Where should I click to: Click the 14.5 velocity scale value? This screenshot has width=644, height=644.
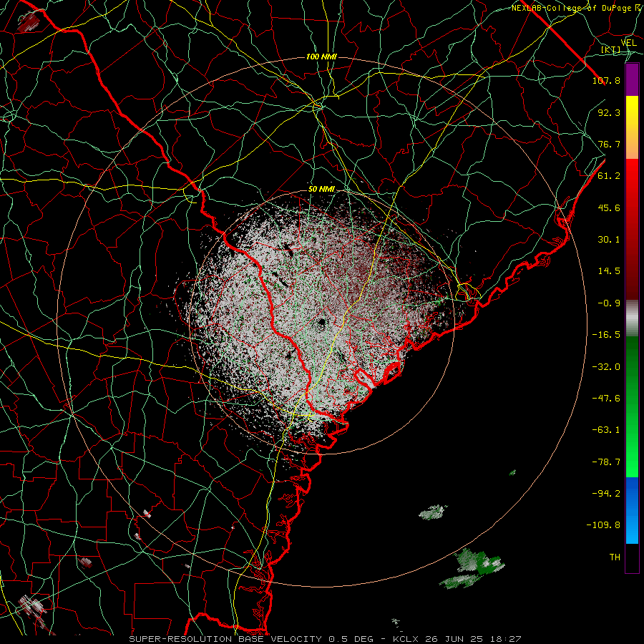(x=609, y=271)
